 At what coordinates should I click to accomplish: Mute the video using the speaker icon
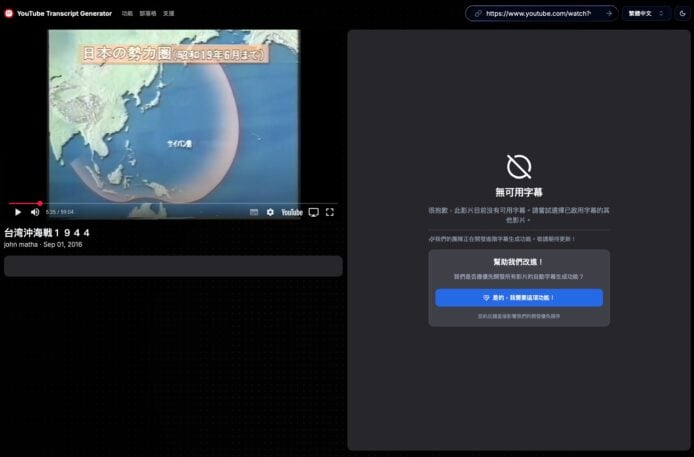[x=35, y=212]
